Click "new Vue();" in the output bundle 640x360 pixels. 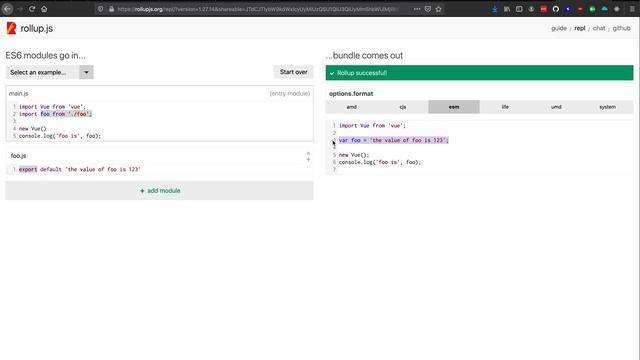click(354, 155)
